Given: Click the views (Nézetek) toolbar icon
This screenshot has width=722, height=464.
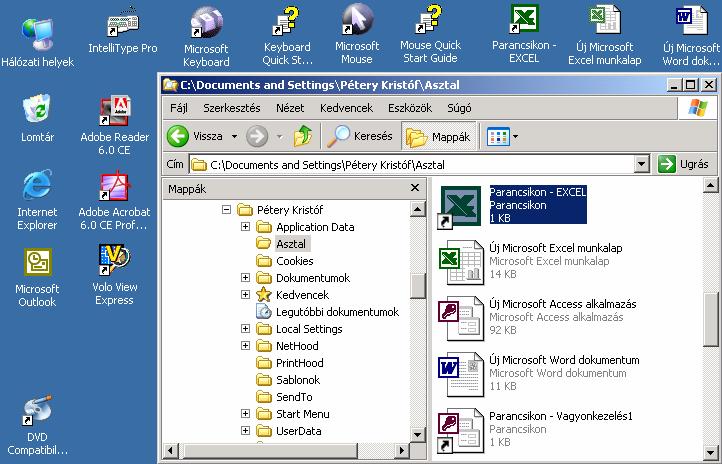Looking at the screenshot, I should pyautogui.click(x=498, y=136).
